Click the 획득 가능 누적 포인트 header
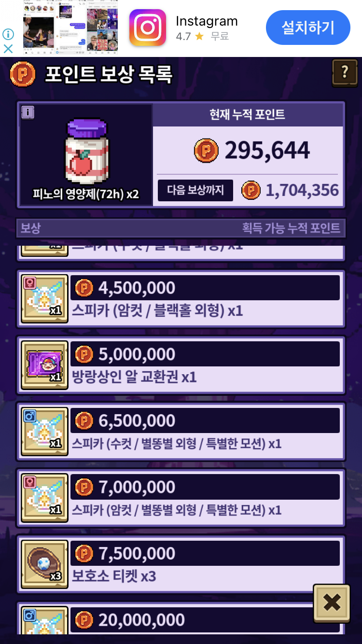 (291, 228)
